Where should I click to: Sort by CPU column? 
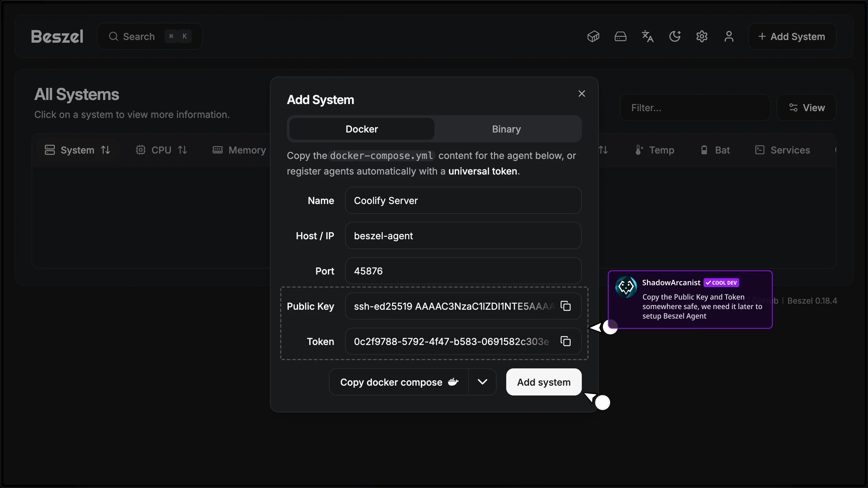click(x=161, y=150)
